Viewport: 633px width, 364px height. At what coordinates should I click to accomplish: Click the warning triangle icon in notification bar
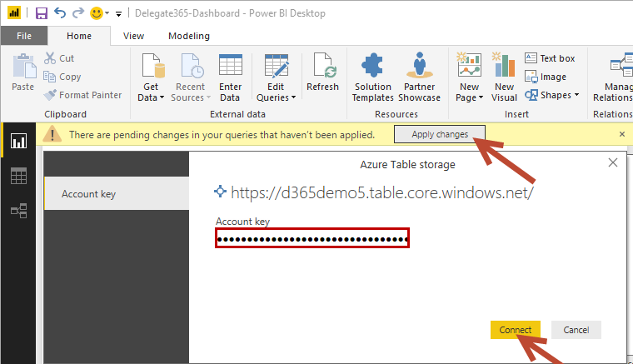[x=52, y=134]
